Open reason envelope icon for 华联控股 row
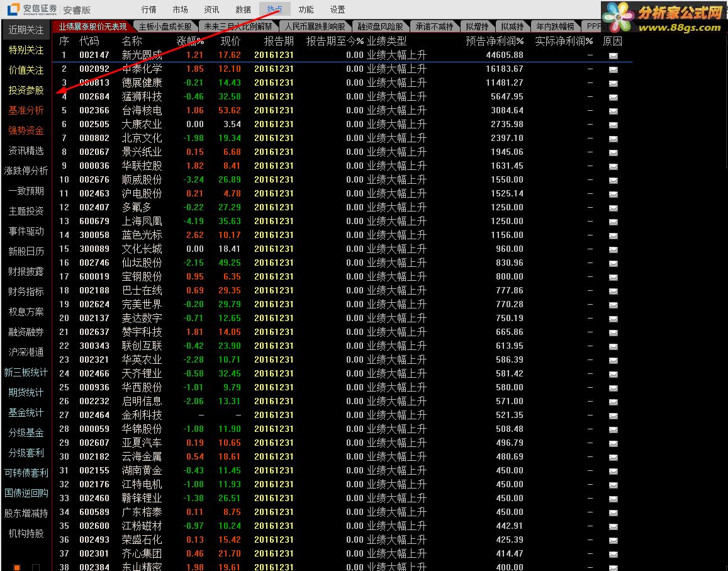The height and width of the screenshot is (571, 728). point(613,166)
